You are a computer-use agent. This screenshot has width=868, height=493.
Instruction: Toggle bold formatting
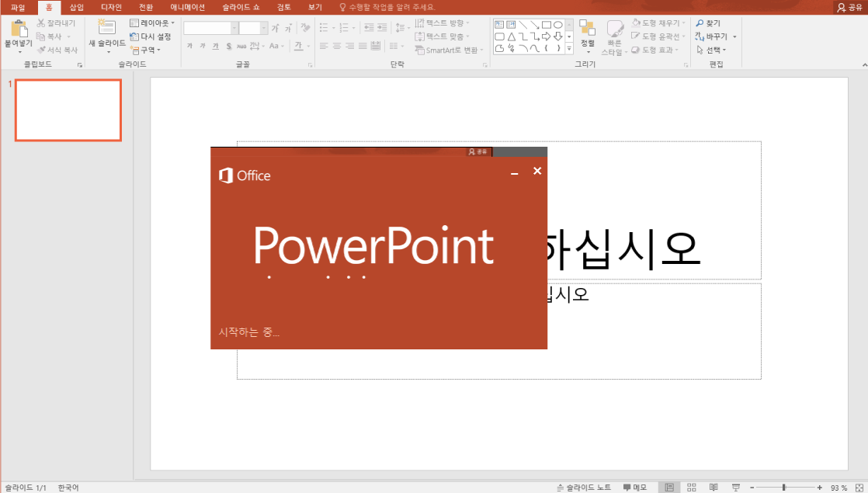190,46
